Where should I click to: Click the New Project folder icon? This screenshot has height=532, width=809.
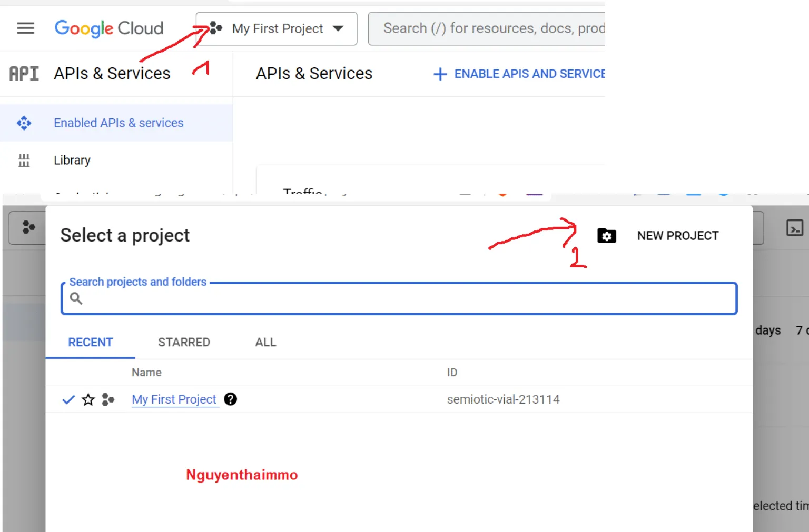pyautogui.click(x=607, y=236)
